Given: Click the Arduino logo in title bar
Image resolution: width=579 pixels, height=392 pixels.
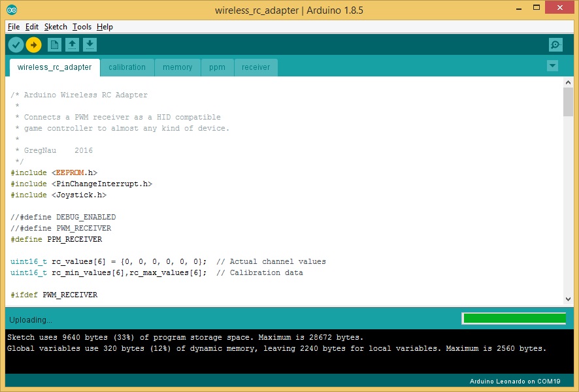Looking at the screenshot, I should point(12,10).
